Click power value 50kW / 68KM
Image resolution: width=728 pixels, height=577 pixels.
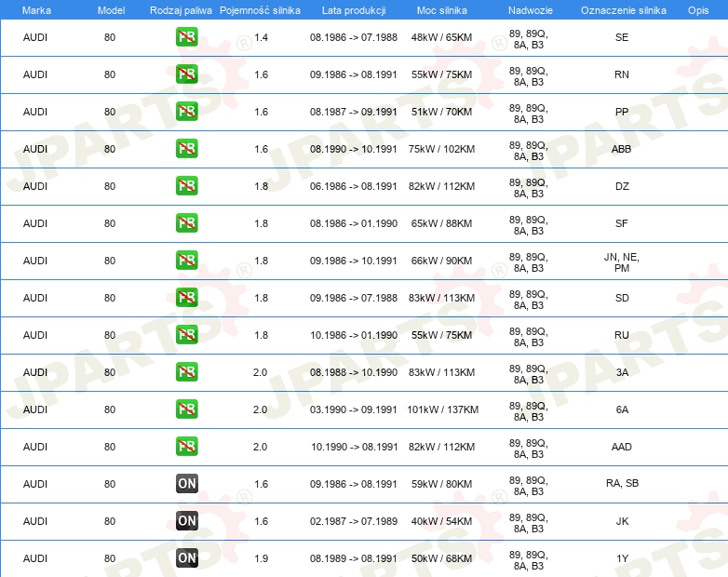[x=441, y=558]
